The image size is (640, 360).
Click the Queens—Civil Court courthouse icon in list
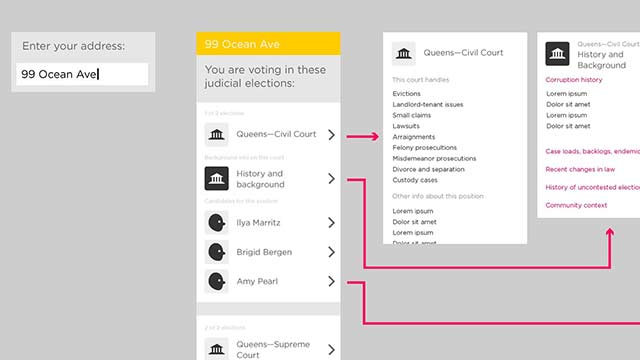[x=216, y=134]
